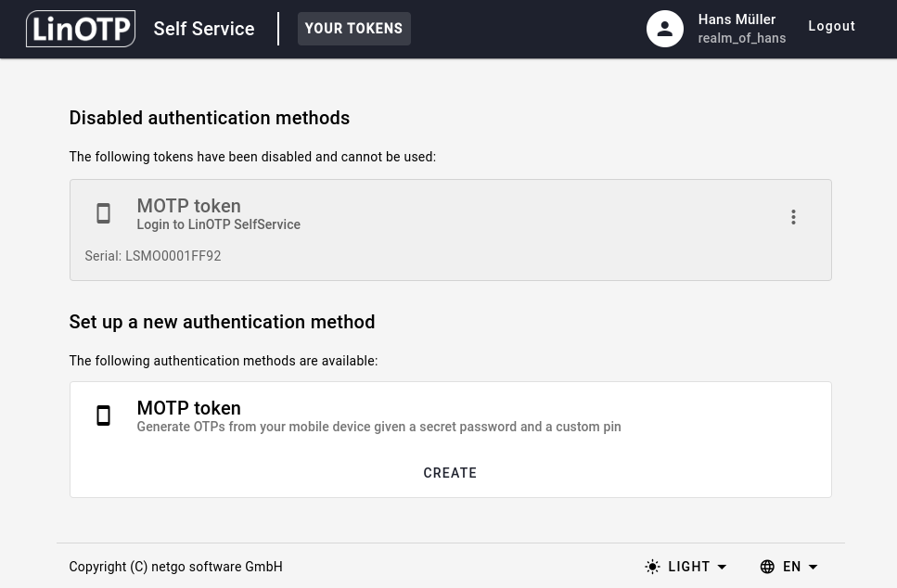This screenshot has height=588, width=897.
Task: Click the sun icon for theme
Action: 652,567
